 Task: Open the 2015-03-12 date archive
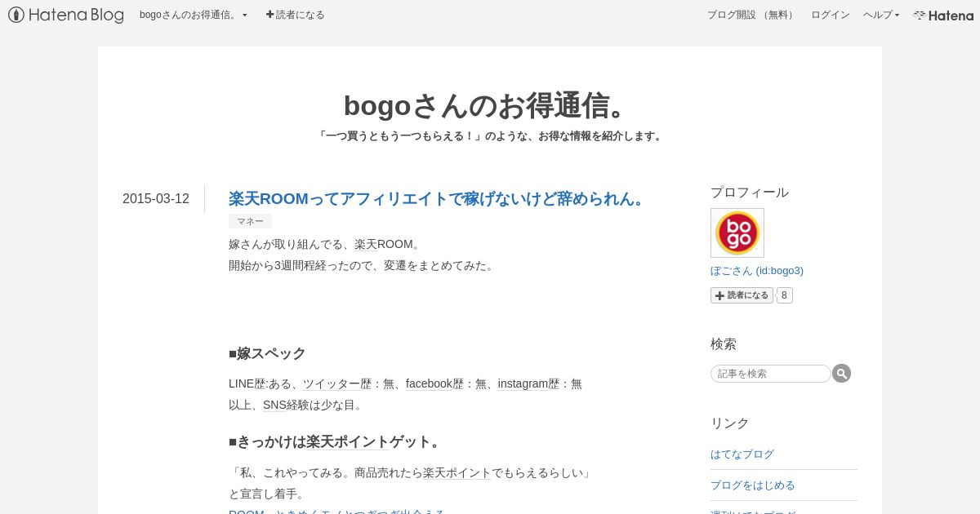(156, 199)
